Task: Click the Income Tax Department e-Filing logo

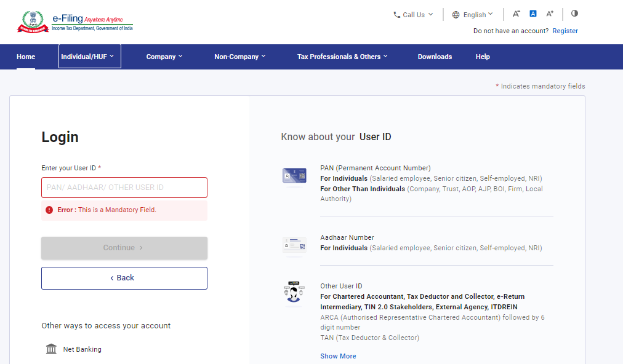Action: [74, 22]
